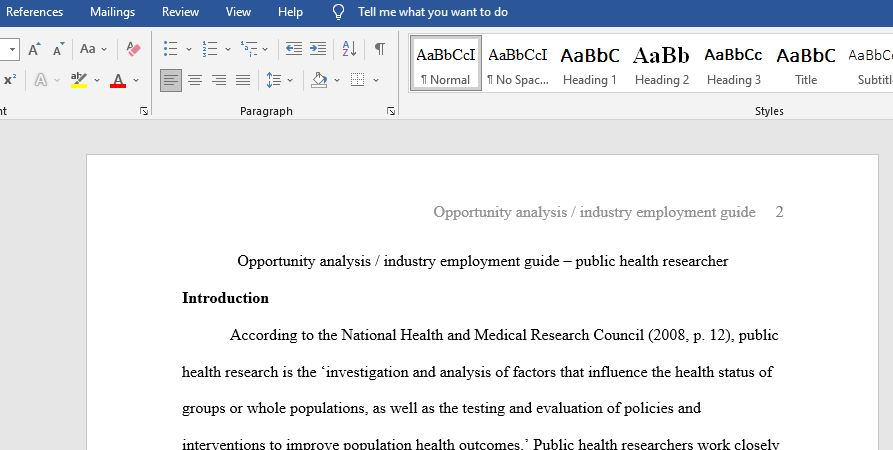This screenshot has width=893, height=450.
Task: Expand the line spacing dropdown arrow
Action: (x=290, y=80)
